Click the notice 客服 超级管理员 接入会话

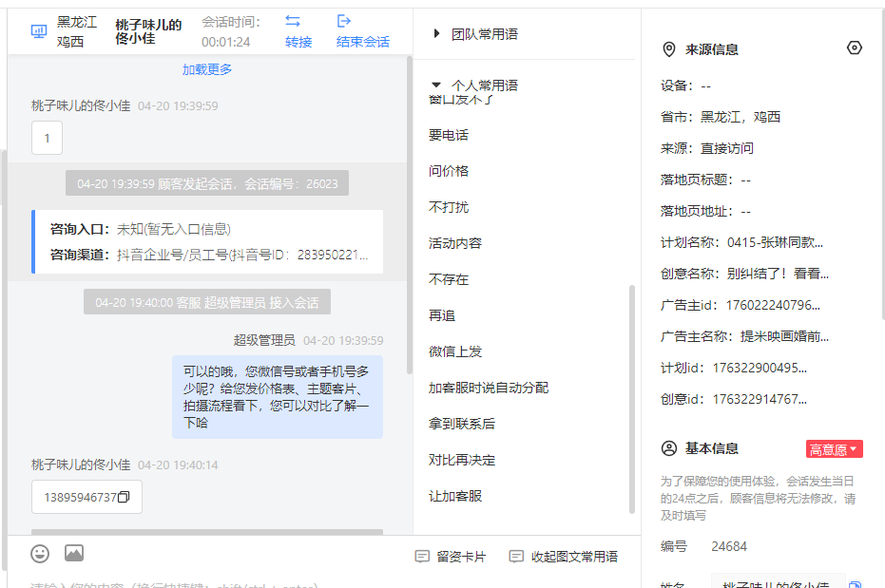point(207,302)
